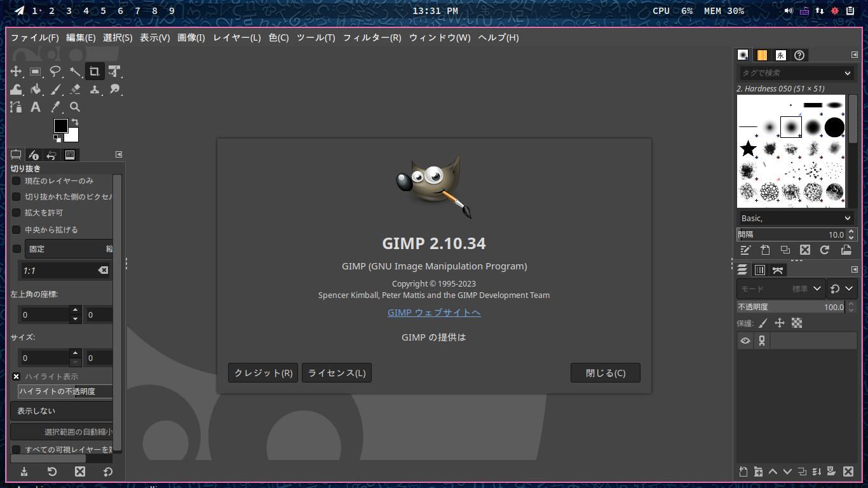Image resolution: width=868 pixels, height=488 pixels.
Task: Open ファイル(F) menu
Action: click(x=35, y=37)
